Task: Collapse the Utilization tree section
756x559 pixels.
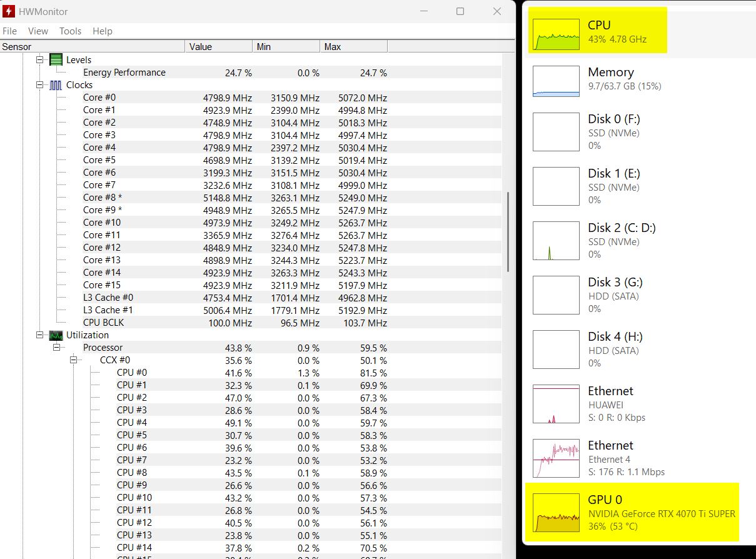Action: (x=40, y=335)
